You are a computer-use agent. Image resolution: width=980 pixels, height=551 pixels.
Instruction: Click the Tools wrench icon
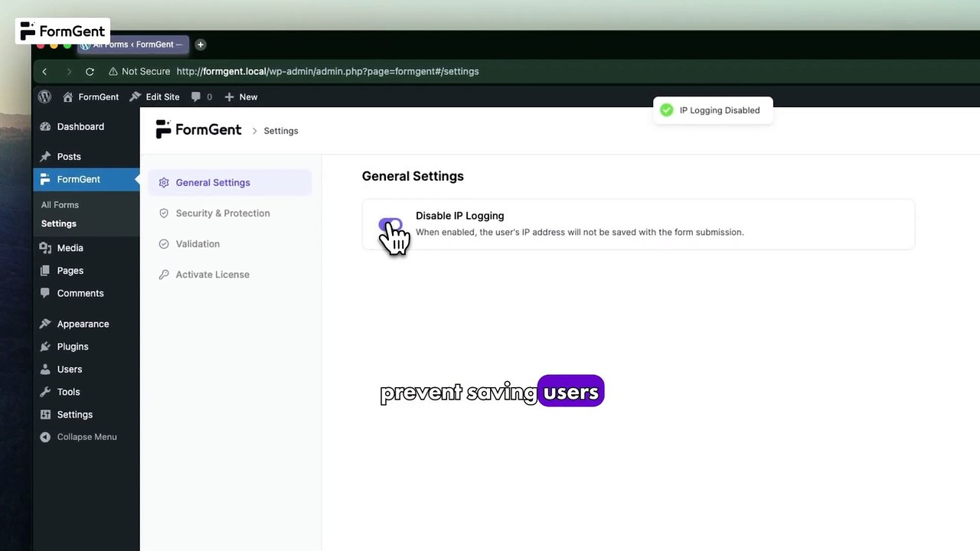[45, 392]
